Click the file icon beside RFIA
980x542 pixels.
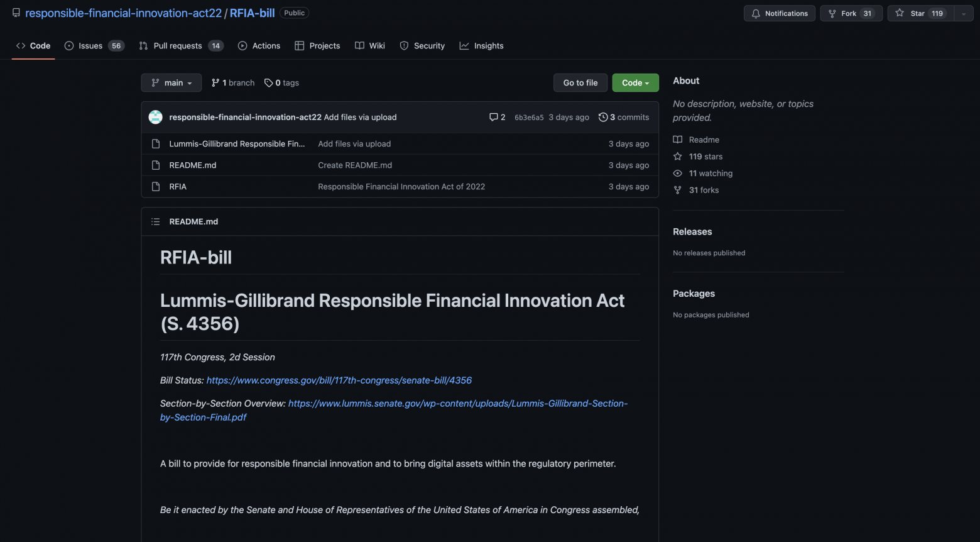coord(156,187)
